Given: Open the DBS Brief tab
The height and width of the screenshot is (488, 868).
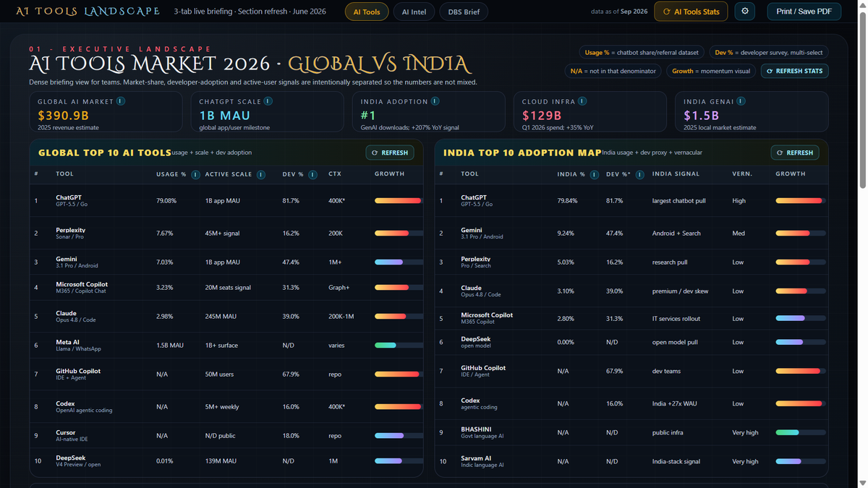Looking at the screenshot, I should 464,12.
